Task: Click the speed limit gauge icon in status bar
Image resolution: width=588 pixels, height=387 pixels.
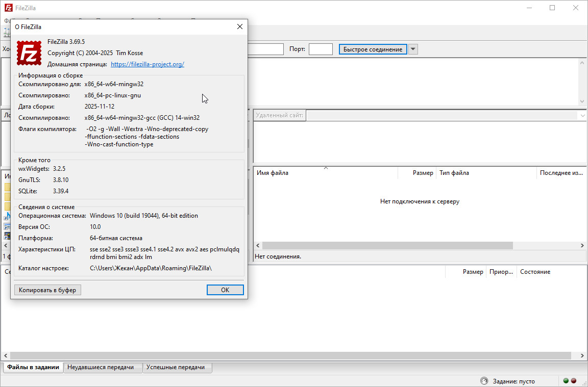Action: [484, 381]
